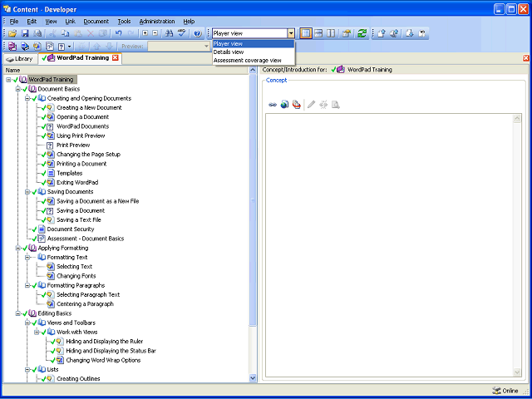
Task: Click inside the empty Concept text area
Action: pos(390,245)
